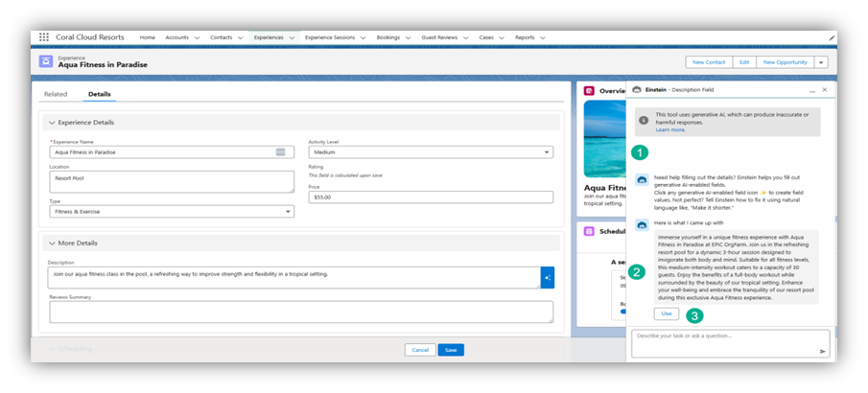Go to the Home tab
This screenshot has width=868, height=393.
(148, 37)
